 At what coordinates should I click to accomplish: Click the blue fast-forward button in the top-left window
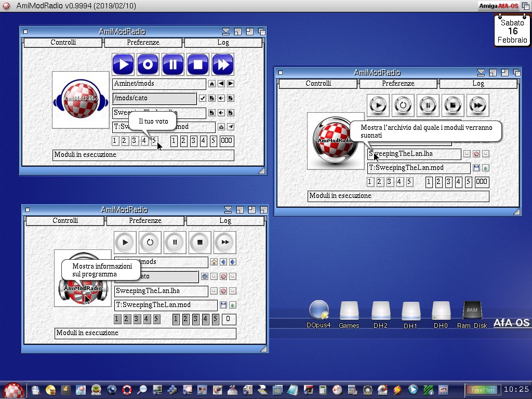tap(223, 64)
